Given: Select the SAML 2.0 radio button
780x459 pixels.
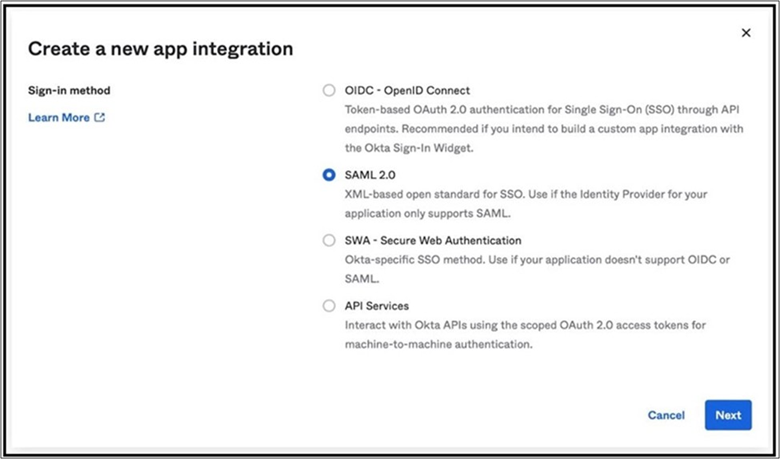Looking at the screenshot, I should point(329,174).
